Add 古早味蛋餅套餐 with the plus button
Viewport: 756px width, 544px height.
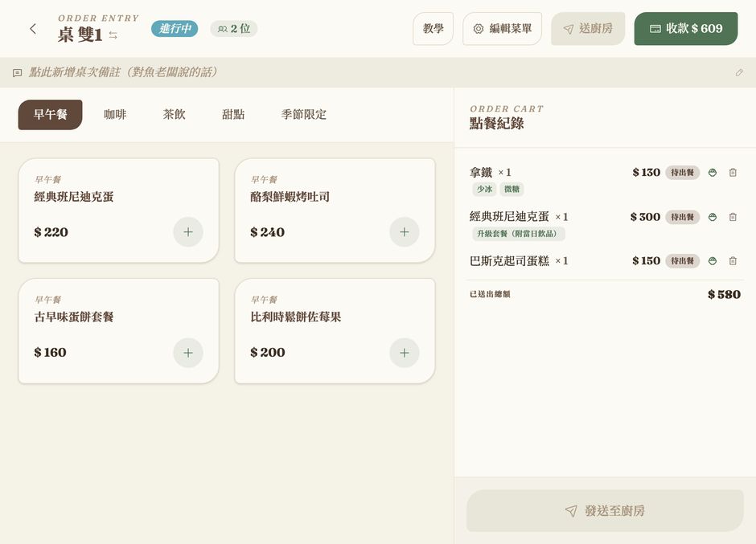click(x=188, y=353)
